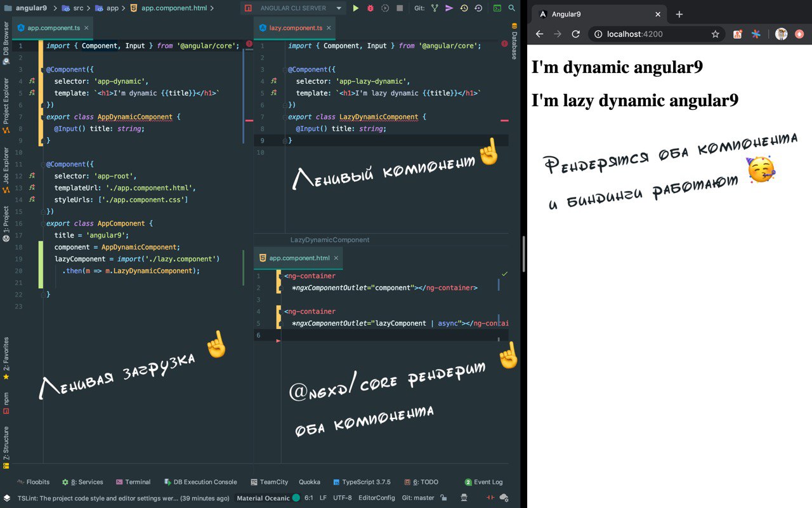Open TypeScript 3.7.5 tool window
Image resolution: width=812 pixels, height=508 pixels.
coord(362,482)
